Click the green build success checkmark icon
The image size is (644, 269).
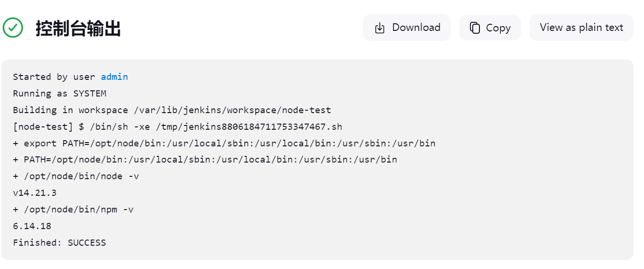coord(13,28)
